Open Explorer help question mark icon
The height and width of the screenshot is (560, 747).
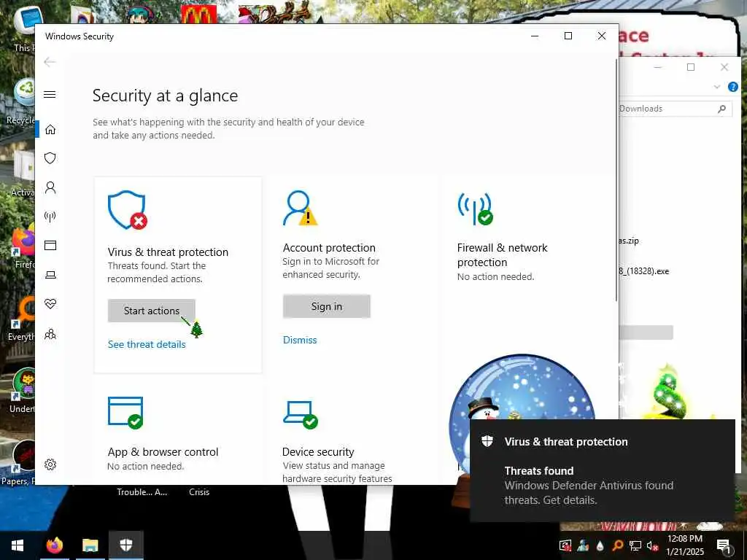732,87
